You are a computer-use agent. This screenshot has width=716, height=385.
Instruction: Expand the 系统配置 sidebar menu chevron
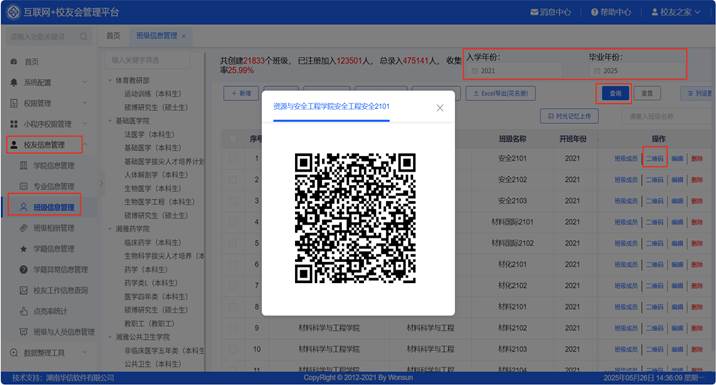pyautogui.click(x=84, y=83)
